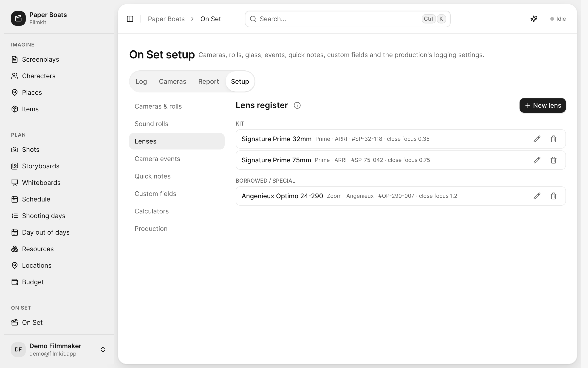Open Shooting days in the sidebar

[59, 216]
